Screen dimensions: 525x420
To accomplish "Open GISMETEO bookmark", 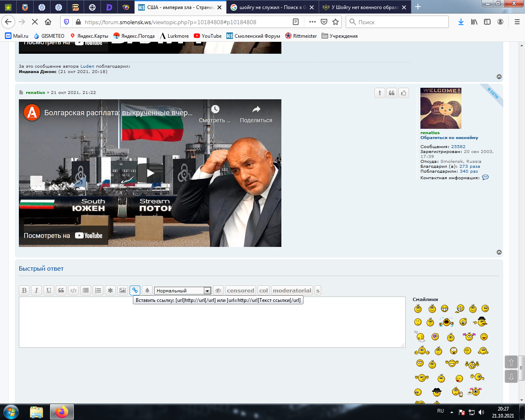I will click(49, 36).
